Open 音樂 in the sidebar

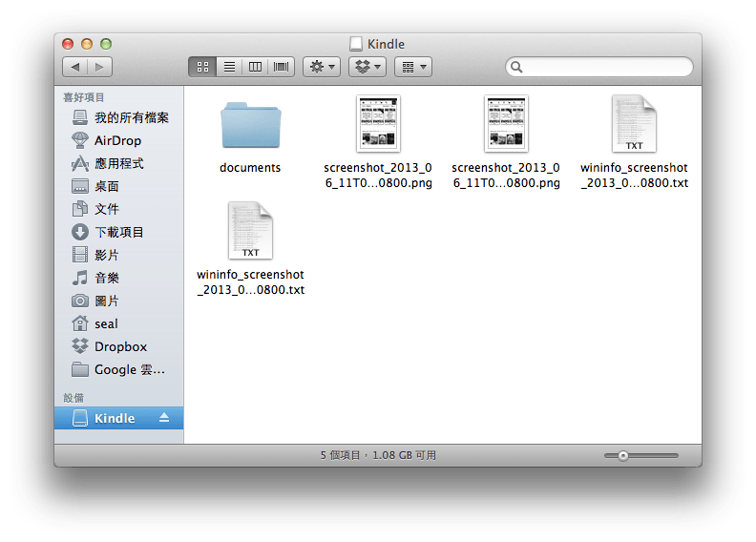tap(119, 278)
